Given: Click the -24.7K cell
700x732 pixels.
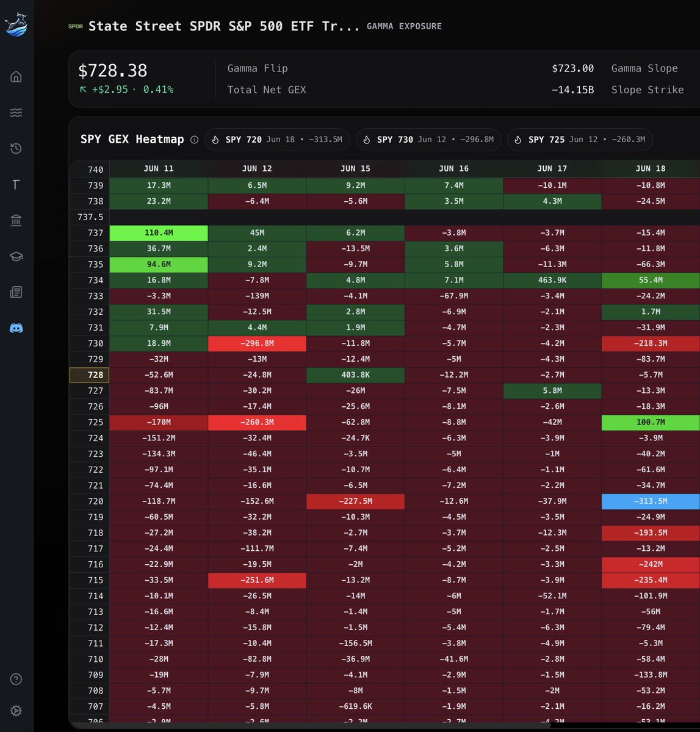Looking at the screenshot, I should coord(355,438).
